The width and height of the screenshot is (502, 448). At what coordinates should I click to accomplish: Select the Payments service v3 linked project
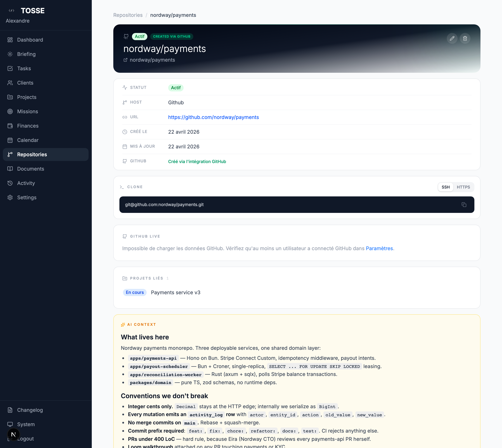[175, 292]
